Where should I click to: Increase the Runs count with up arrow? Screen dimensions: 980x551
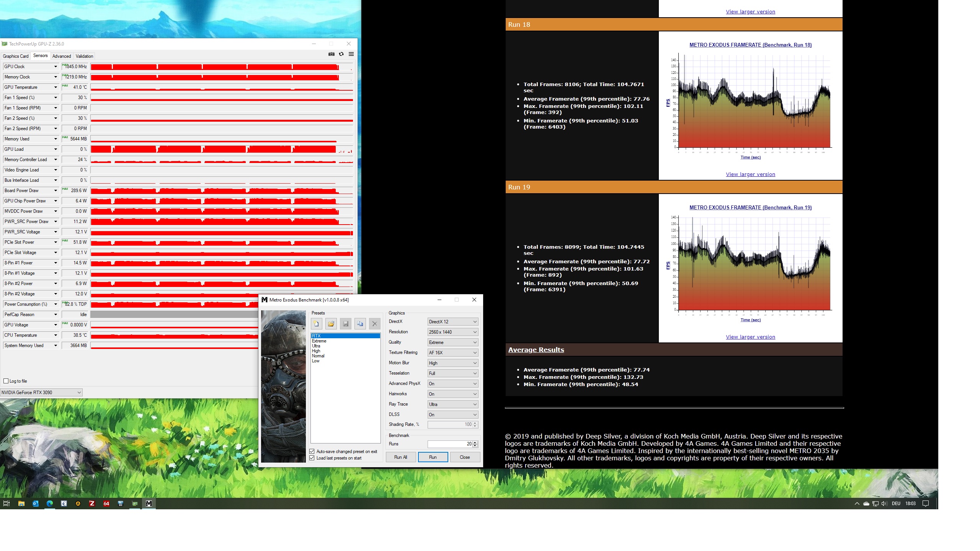[475, 442]
